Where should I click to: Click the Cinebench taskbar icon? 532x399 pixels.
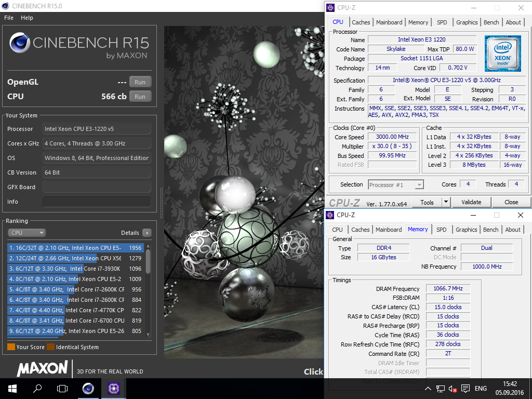88,389
